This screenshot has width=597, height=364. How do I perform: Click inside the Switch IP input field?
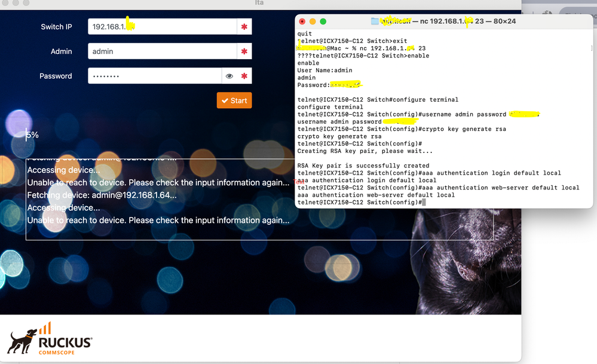[161, 26]
